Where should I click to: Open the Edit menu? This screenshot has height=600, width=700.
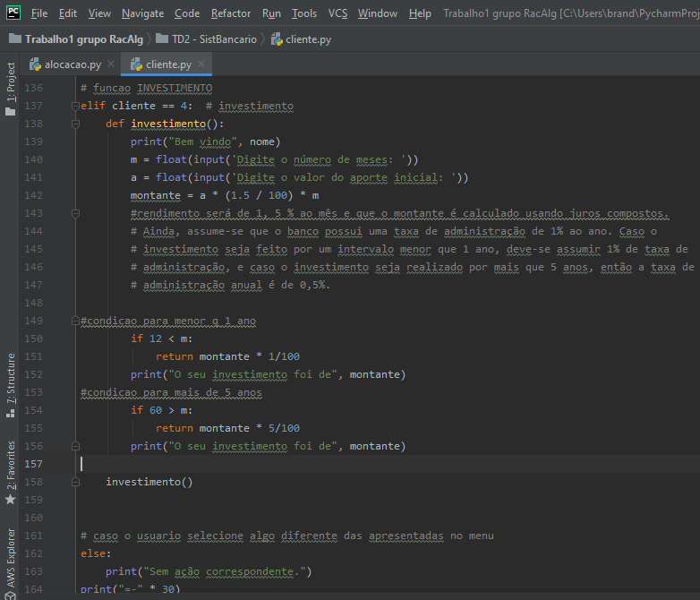pyautogui.click(x=68, y=13)
